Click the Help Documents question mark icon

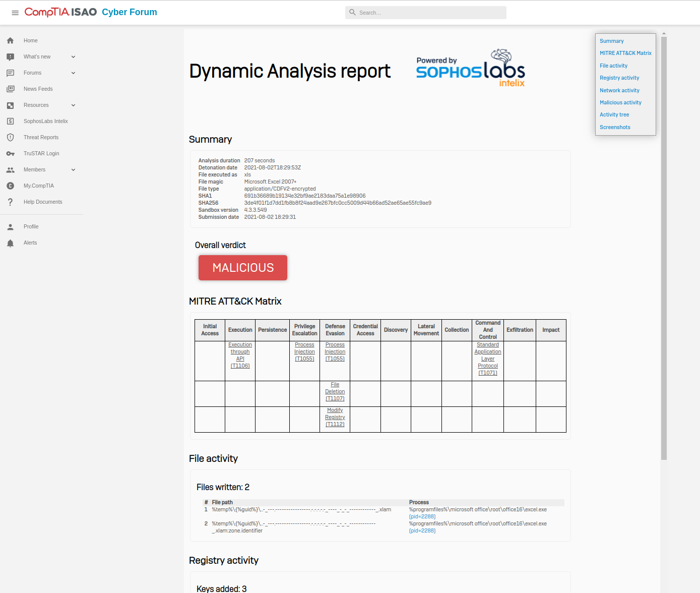point(10,202)
